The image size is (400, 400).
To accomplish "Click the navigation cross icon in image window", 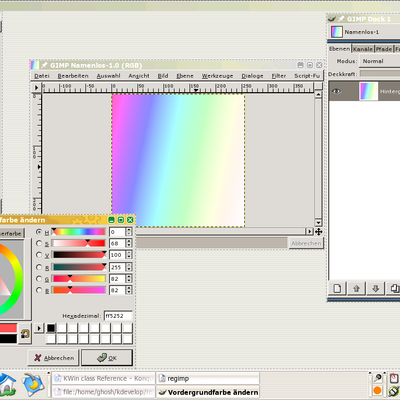I will (318, 231).
